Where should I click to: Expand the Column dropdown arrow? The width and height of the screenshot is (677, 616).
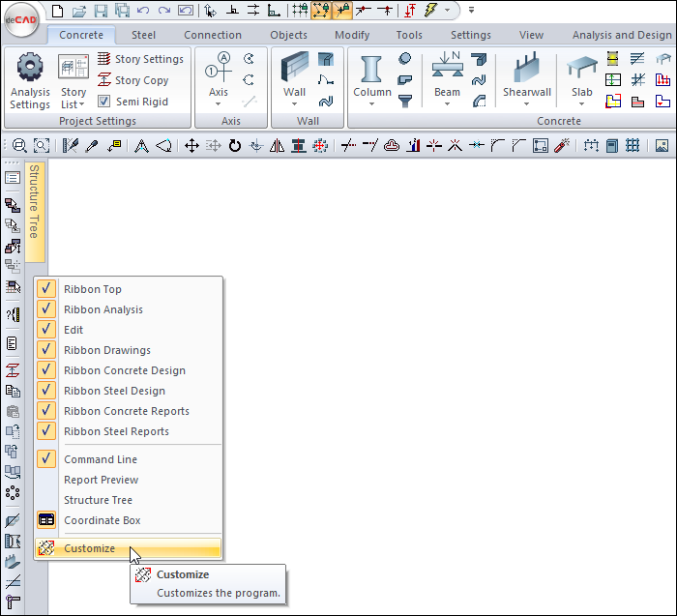point(371,103)
